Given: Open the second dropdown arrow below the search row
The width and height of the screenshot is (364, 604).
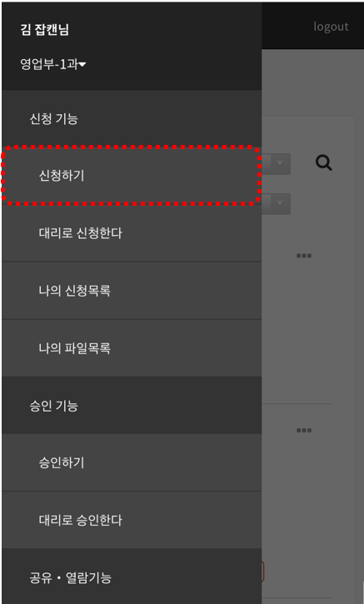Looking at the screenshot, I should click(280, 203).
